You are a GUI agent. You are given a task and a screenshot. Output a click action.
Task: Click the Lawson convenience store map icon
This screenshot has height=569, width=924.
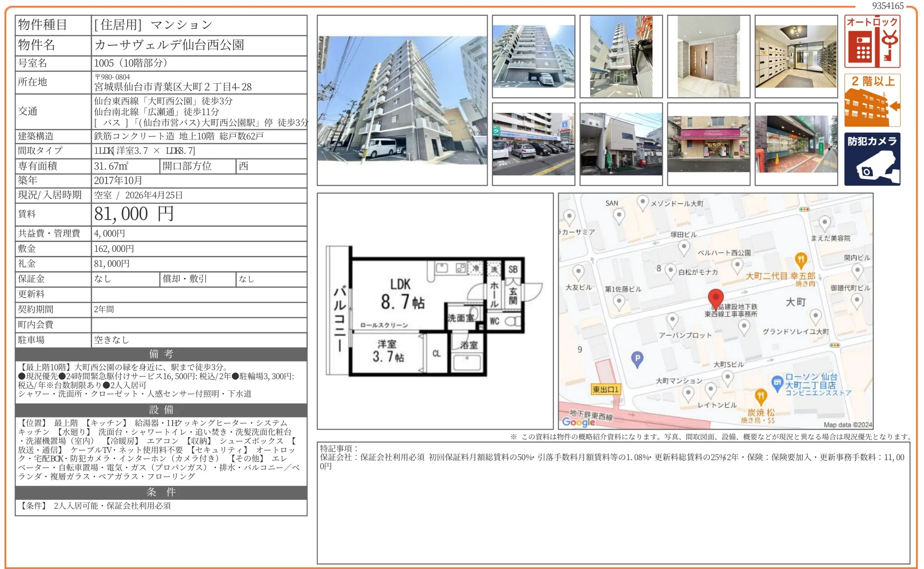(x=777, y=383)
